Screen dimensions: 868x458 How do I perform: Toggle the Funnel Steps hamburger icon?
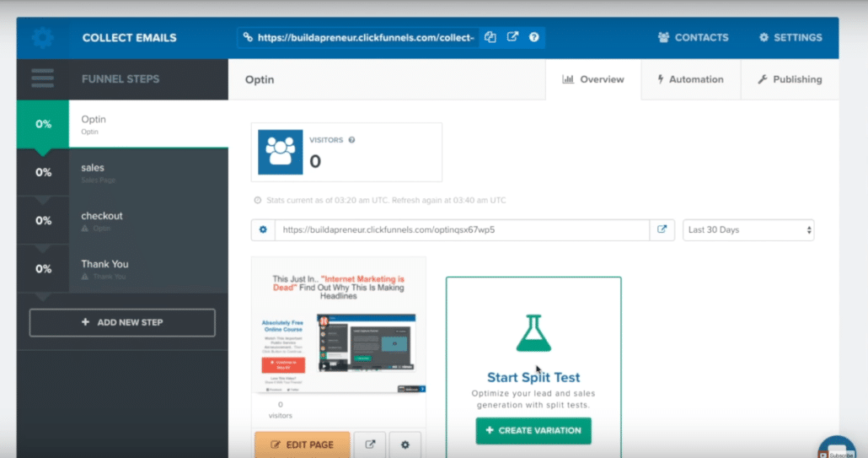coord(43,78)
